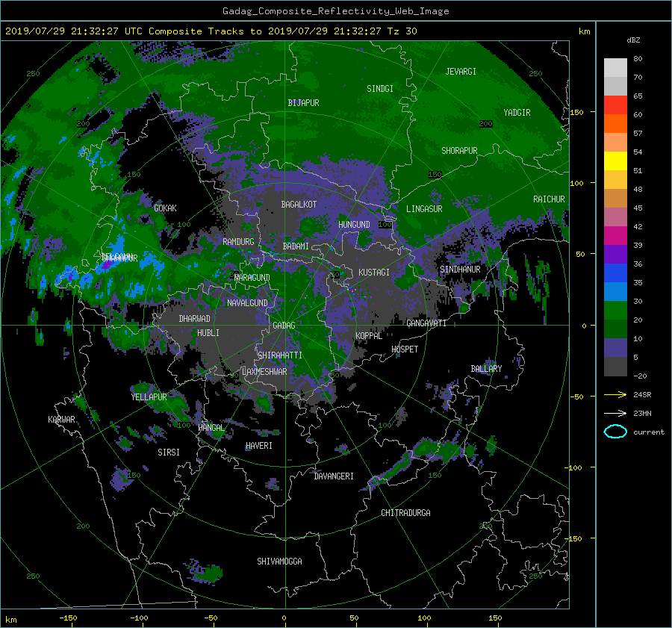Click the KUSTAGI city label
The width and height of the screenshot is (672, 628).
pos(374,273)
